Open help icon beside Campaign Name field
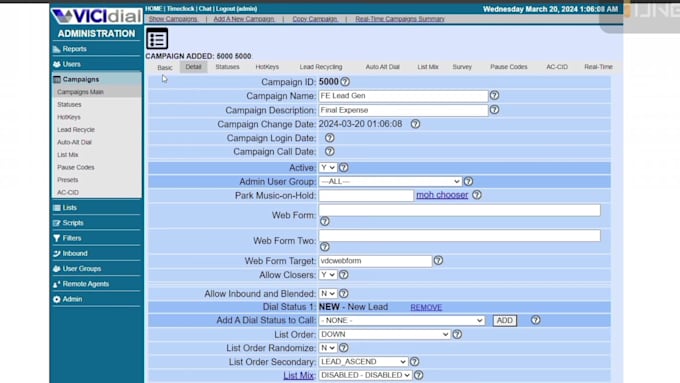 494,95
